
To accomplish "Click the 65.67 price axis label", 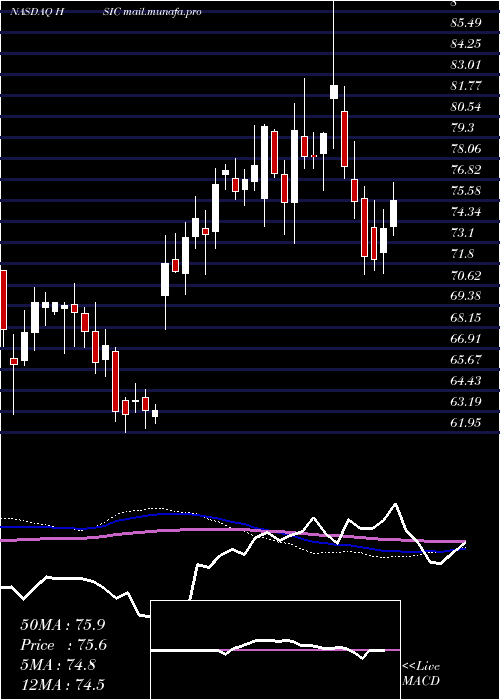I will pyautogui.click(x=466, y=359).
